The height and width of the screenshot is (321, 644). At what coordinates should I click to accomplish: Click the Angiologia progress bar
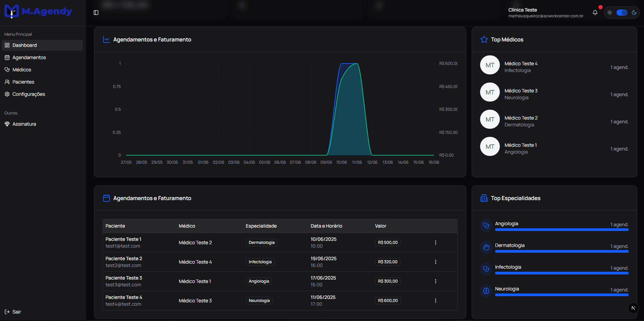coord(562,230)
